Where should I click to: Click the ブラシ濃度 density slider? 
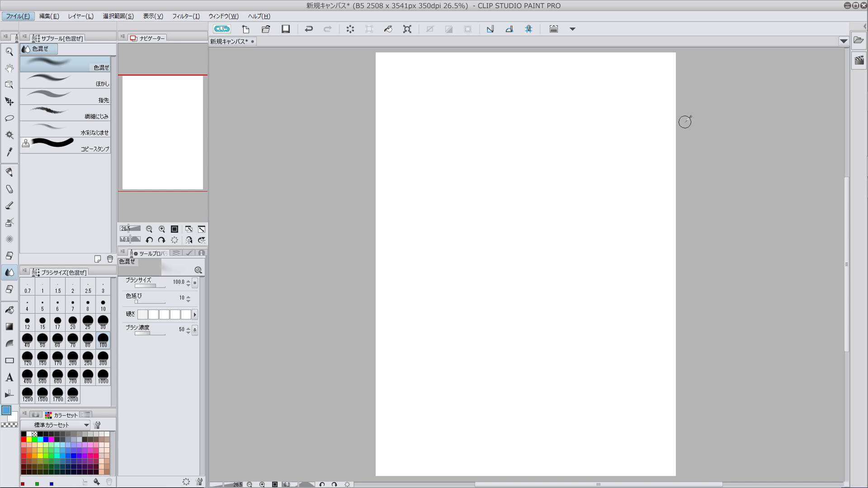(150, 333)
